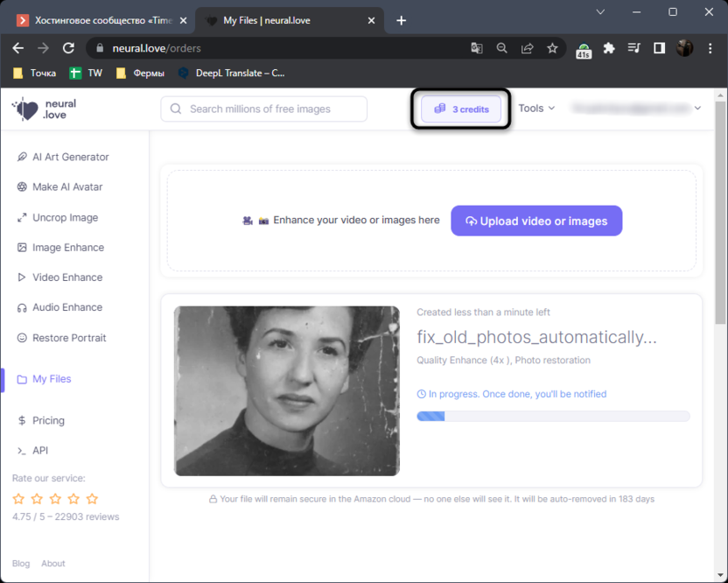The height and width of the screenshot is (583, 728).
Task: Click the browser extensions puzzle icon
Action: [x=609, y=48]
